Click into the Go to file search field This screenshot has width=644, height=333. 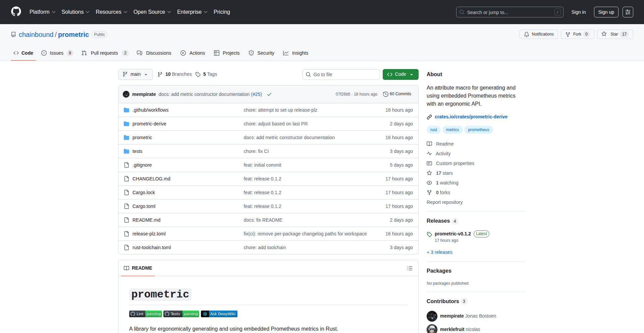point(341,74)
